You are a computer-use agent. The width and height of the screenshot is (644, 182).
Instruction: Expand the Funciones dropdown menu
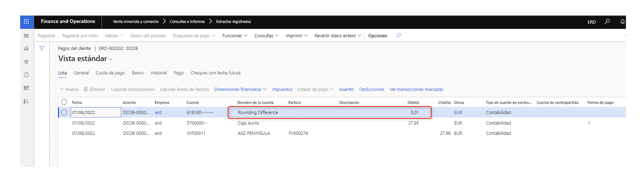(x=235, y=36)
